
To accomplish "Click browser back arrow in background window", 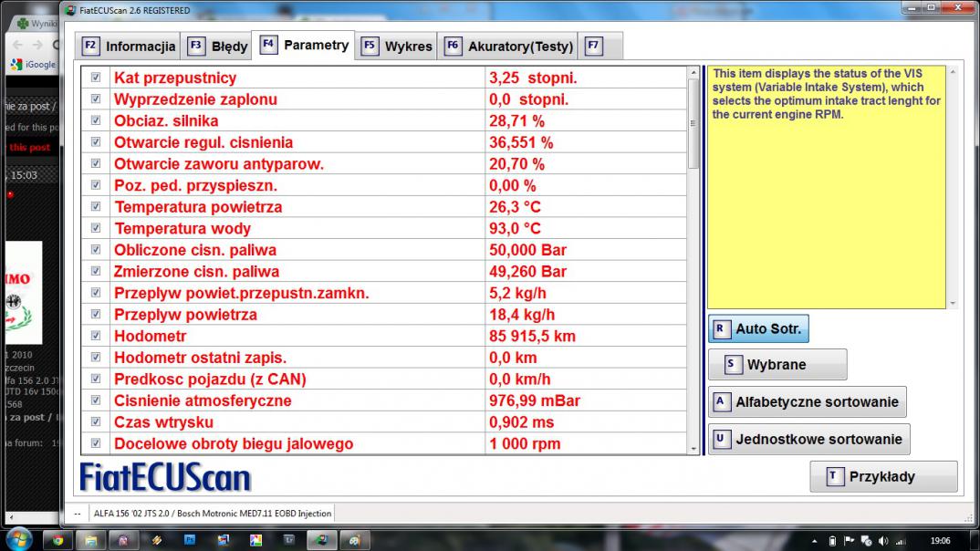I will [18, 45].
